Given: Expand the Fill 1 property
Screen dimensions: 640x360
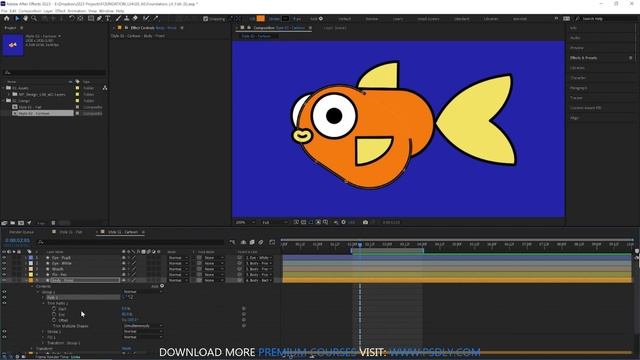Looking at the screenshot, I should (x=43, y=337).
